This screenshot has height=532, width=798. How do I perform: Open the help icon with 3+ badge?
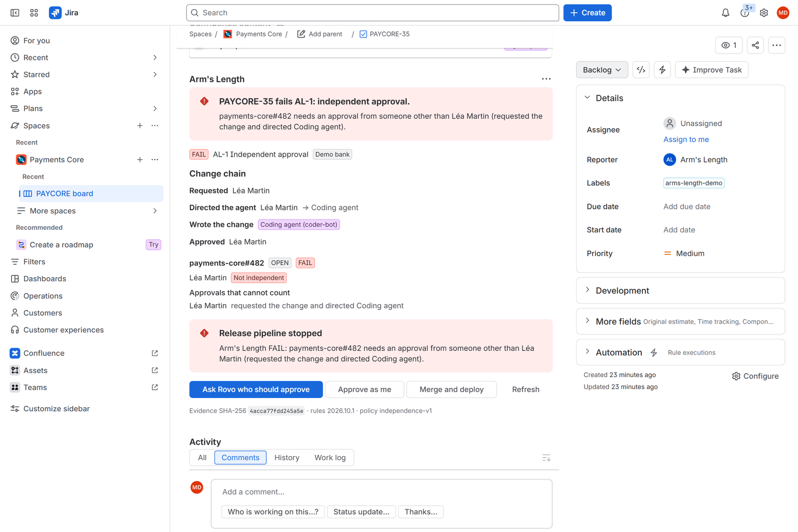(745, 12)
